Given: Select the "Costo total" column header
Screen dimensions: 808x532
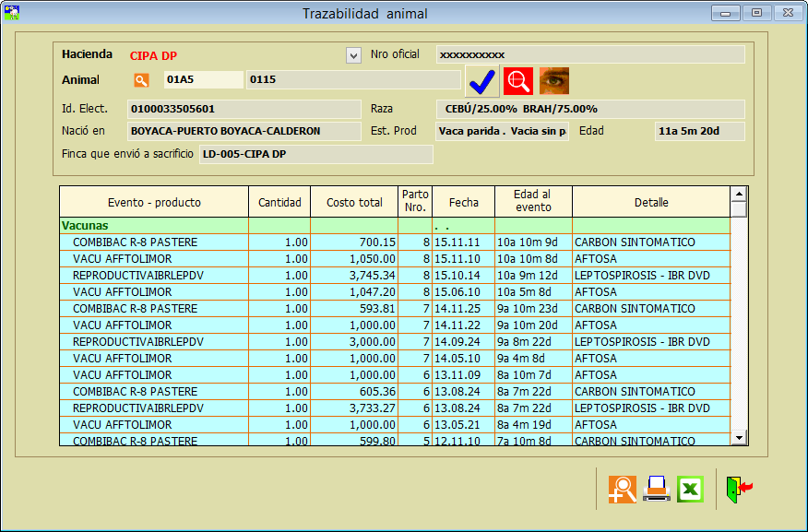Looking at the screenshot, I should pyautogui.click(x=354, y=202).
